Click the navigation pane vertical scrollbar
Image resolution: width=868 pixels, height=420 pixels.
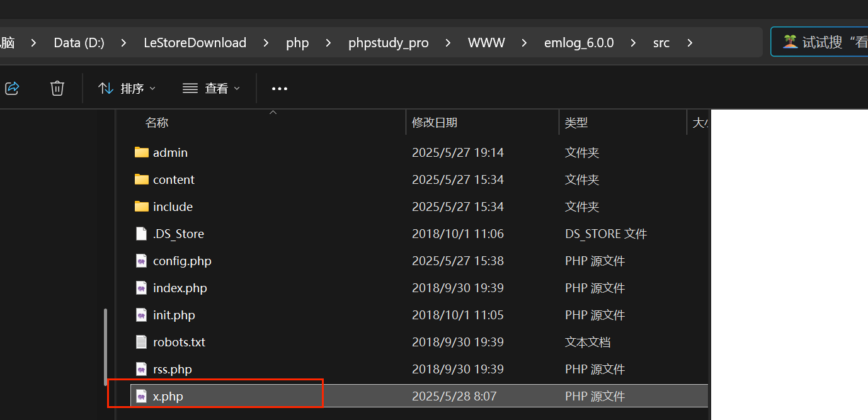(x=105, y=346)
